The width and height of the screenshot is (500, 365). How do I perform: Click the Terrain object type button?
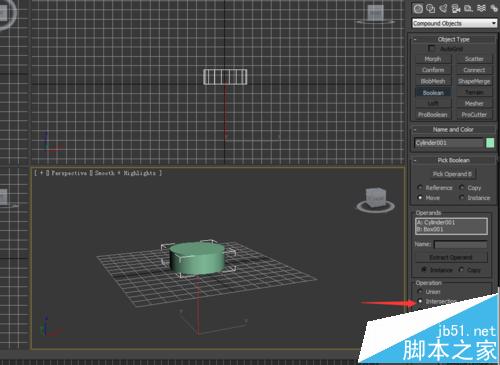tap(474, 93)
